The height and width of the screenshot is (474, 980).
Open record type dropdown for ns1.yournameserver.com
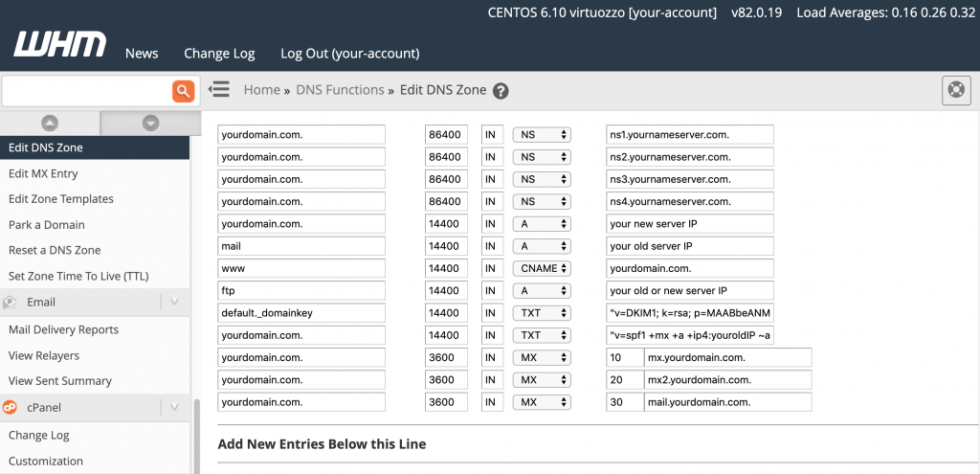click(x=542, y=134)
